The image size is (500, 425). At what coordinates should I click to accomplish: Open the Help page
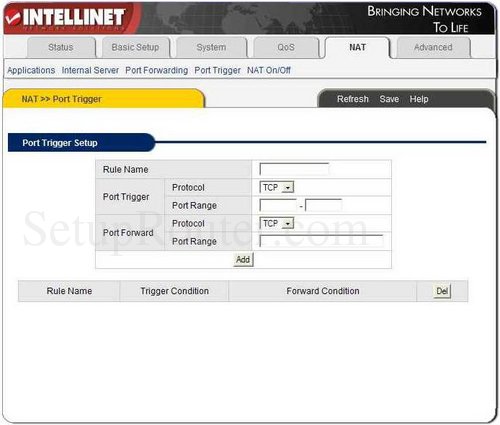tap(419, 99)
